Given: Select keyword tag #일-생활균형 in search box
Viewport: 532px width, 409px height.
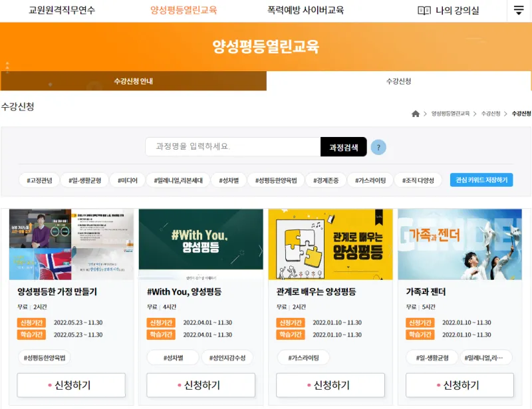Looking at the screenshot, I should (x=85, y=180).
